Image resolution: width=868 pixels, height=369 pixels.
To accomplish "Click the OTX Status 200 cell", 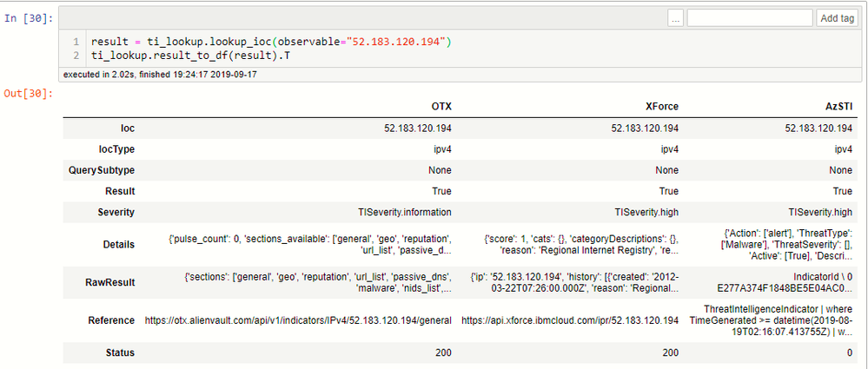I will 443,353.
